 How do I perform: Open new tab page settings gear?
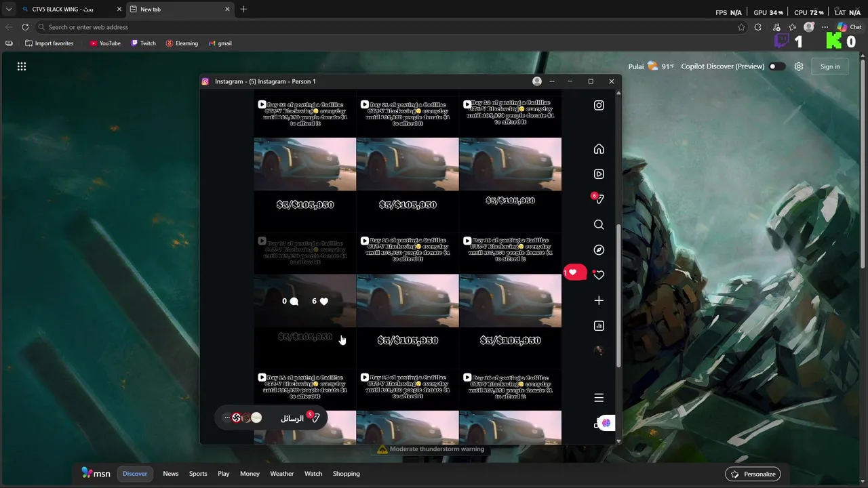tap(799, 66)
